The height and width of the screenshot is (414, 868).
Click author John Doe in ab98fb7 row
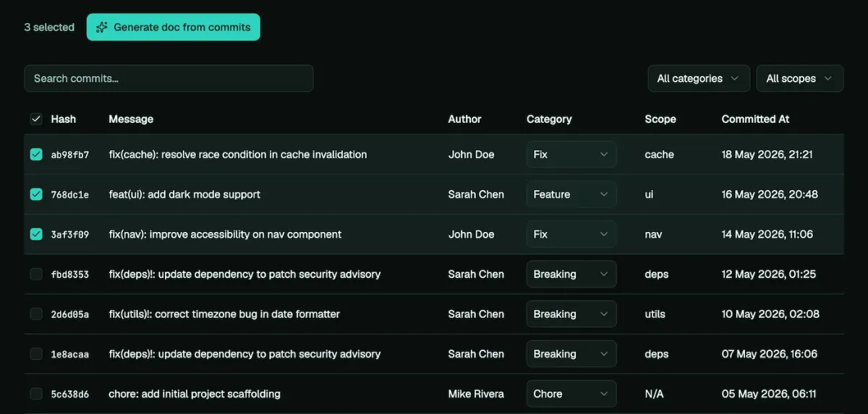(x=471, y=155)
